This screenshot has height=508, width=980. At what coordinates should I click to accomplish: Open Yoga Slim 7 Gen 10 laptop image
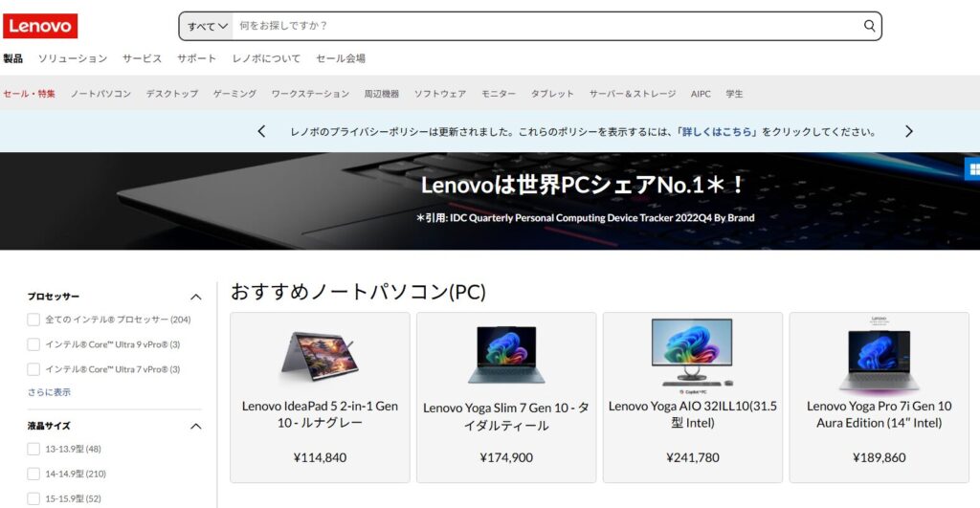tap(506, 354)
